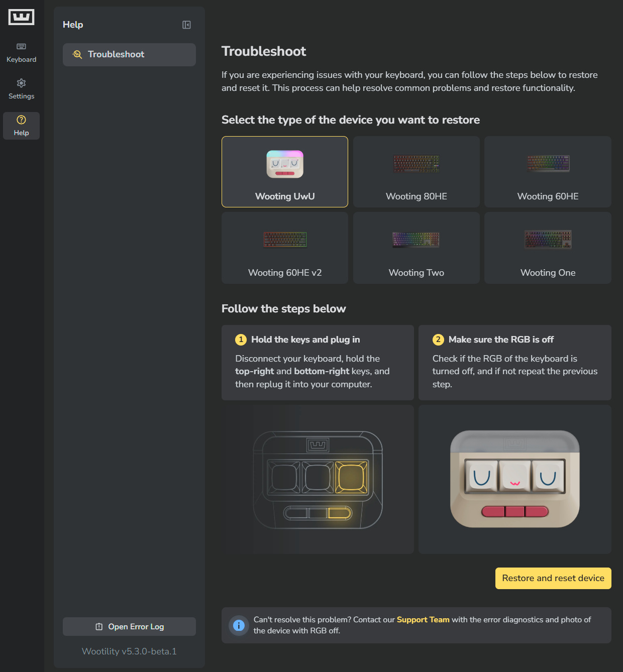This screenshot has height=672, width=623.
Task: Choose the Wooting One device card
Action: click(x=548, y=248)
